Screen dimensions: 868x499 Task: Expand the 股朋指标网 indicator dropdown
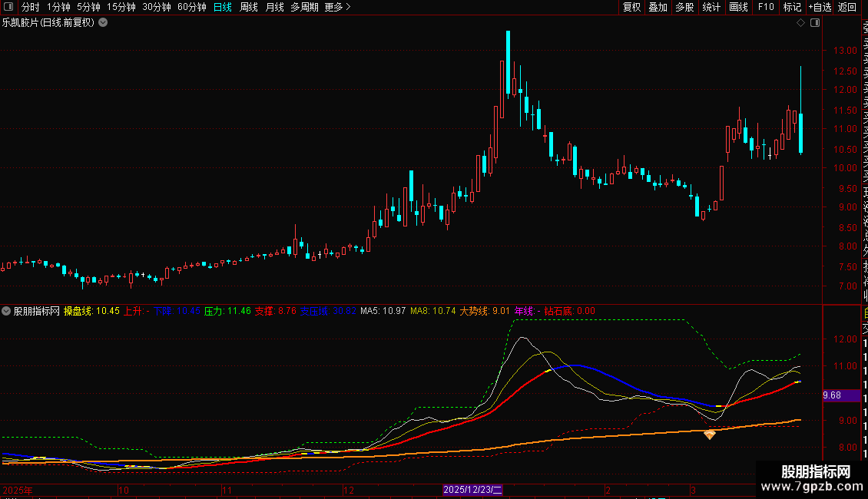point(6,311)
